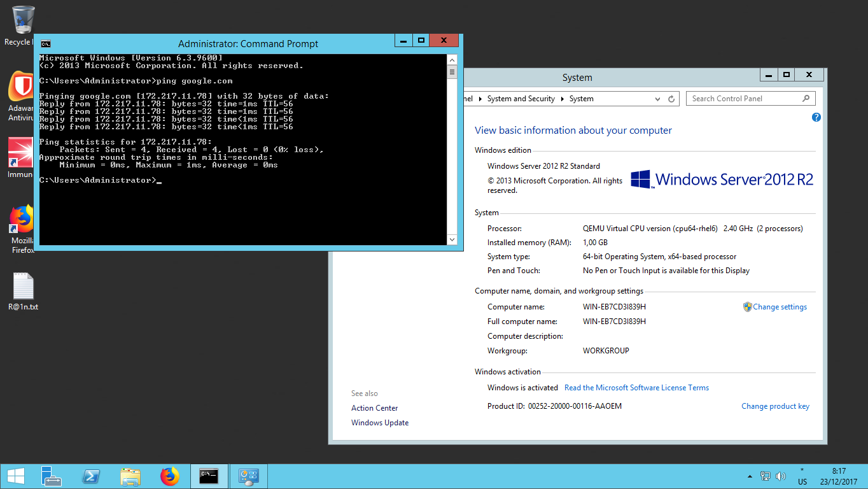Open the R@1n.txt file on desktop
Screen dimensions: 868x489
(x=23, y=288)
